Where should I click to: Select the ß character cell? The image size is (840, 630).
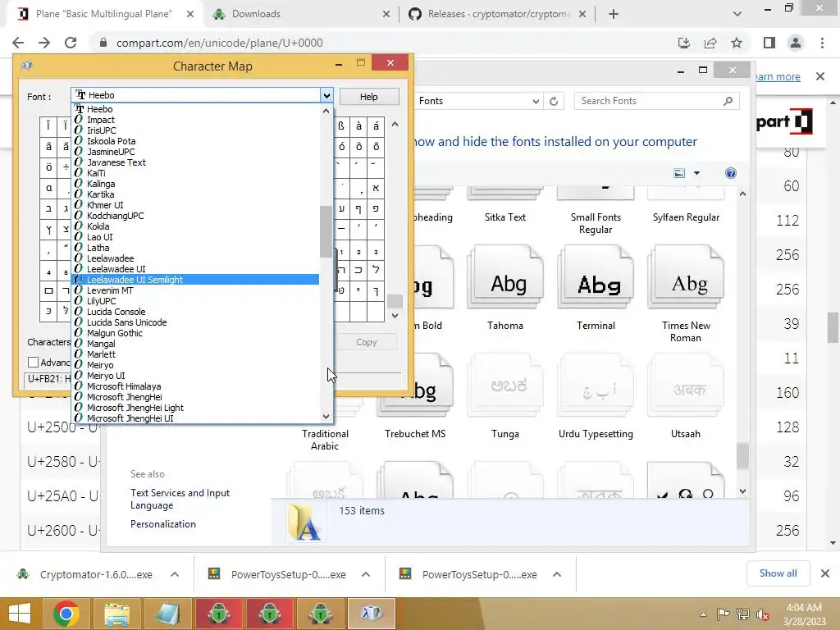(x=341, y=126)
